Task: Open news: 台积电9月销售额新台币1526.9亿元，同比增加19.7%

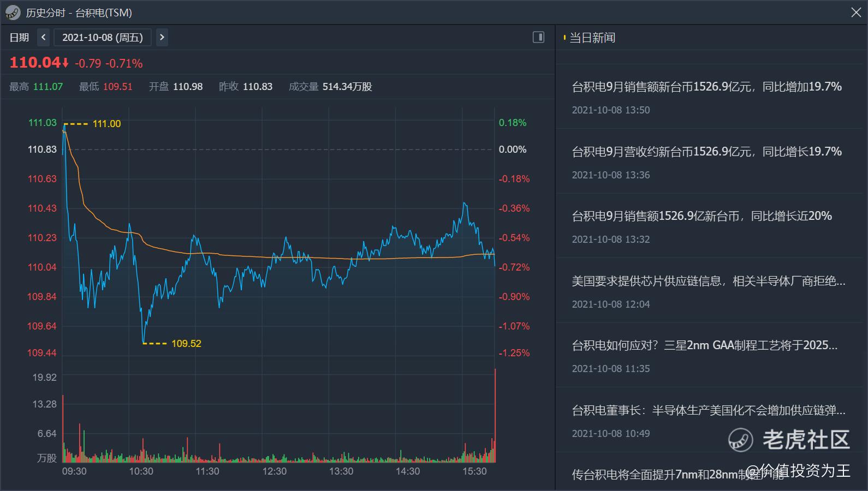Action: pyautogui.click(x=706, y=87)
